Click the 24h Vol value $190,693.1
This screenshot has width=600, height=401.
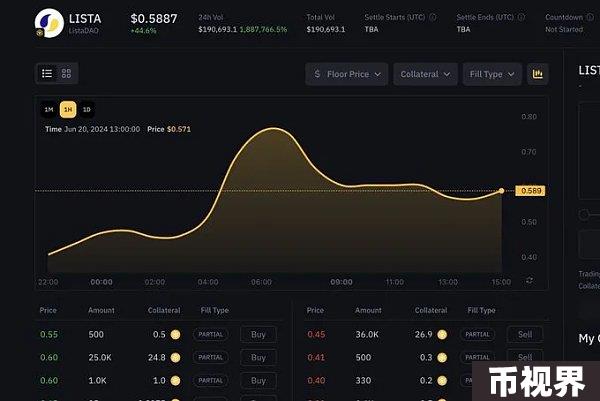(217, 29)
